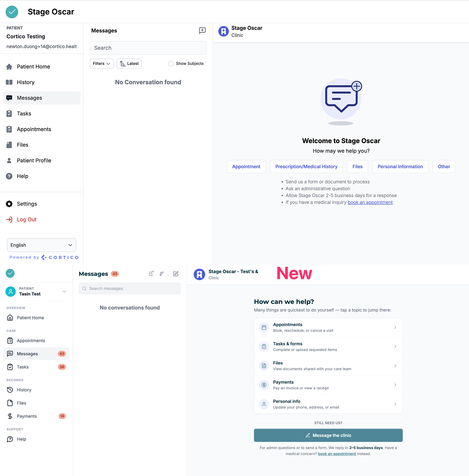Open Settings using the gear icon

coord(9,204)
